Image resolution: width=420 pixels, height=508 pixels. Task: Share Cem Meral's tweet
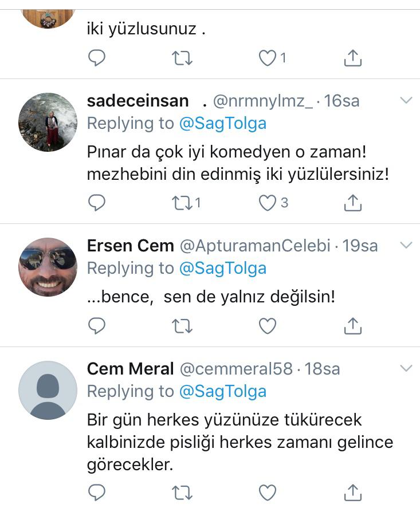coord(353,492)
